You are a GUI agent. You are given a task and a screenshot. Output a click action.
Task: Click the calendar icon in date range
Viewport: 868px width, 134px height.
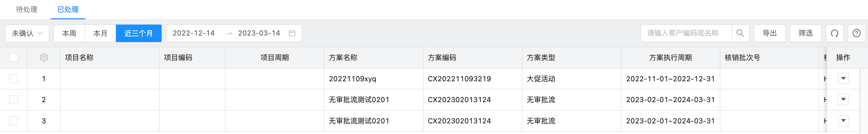pos(292,33)
